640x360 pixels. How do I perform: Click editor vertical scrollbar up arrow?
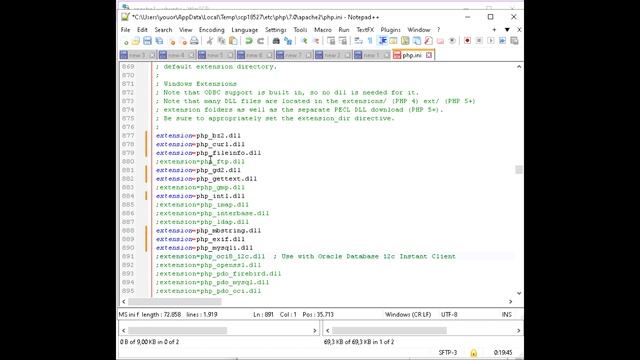[x=519, y=67]
